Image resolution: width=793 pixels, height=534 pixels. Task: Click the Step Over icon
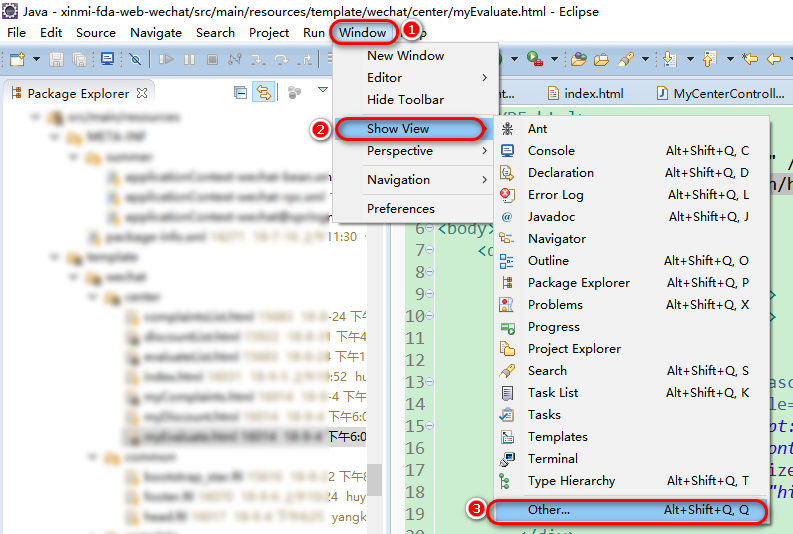pyautogui.click(x=281, y=60)
